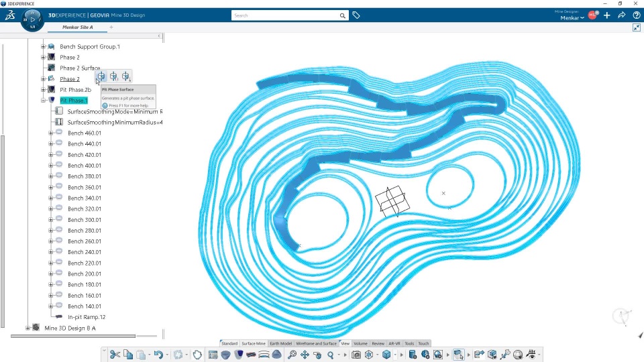This screenshot has width=644, height=362.
Task: Click the 3D robot compass in viewport
Action: pos(622,316)
